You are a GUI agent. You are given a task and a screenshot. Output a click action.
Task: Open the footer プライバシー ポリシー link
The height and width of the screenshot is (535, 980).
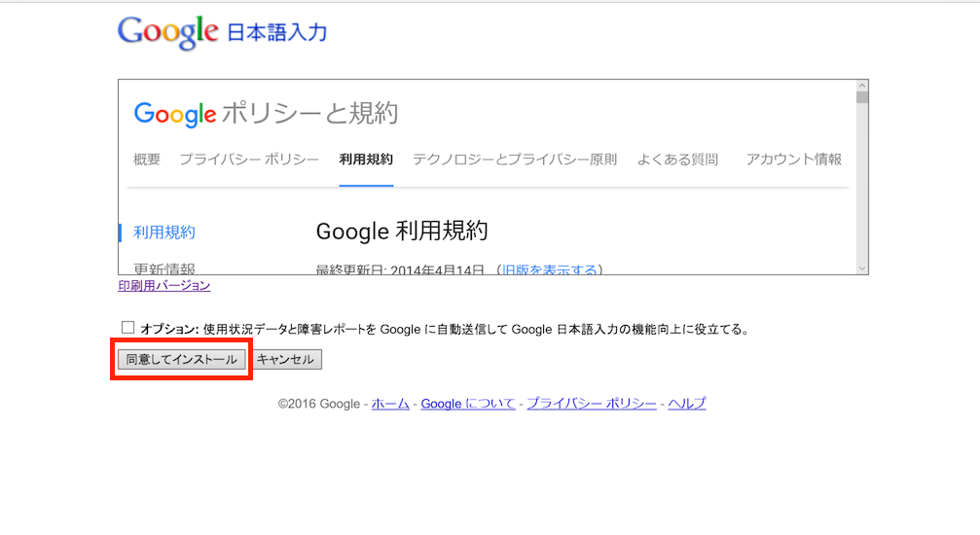click(x=592, y=404)
